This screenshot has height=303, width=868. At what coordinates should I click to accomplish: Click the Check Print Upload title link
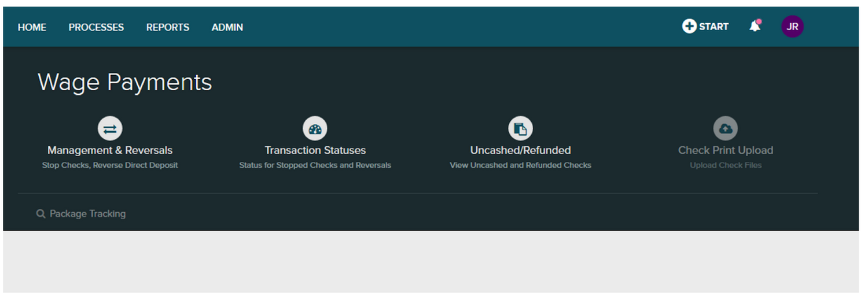pyautogui.click(x=725, y=150)
